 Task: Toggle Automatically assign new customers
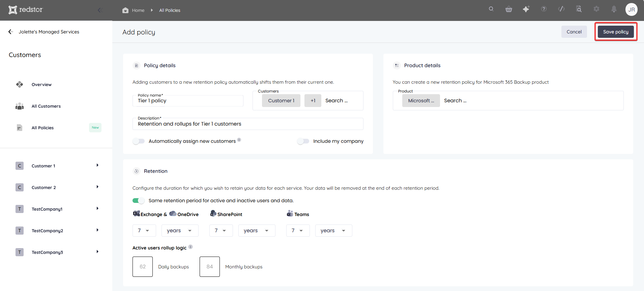click(139, 141)
